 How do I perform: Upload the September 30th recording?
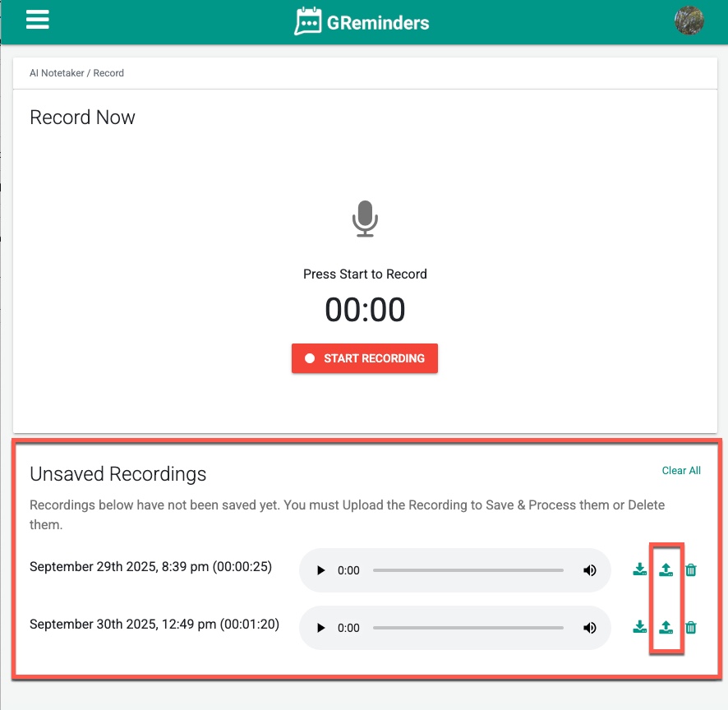[x=666, y=627]
